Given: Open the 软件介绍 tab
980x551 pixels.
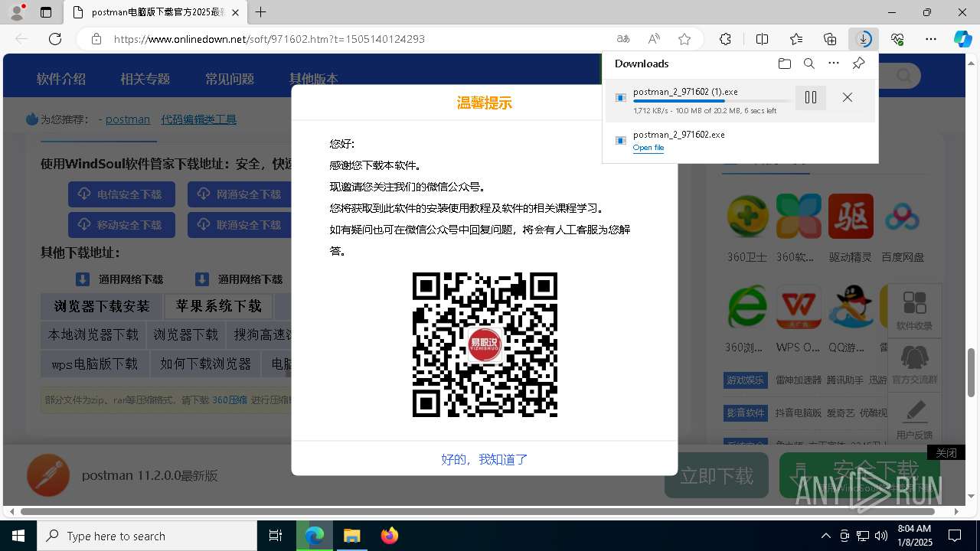Looking at the screenshot, I should click(61, 79).
